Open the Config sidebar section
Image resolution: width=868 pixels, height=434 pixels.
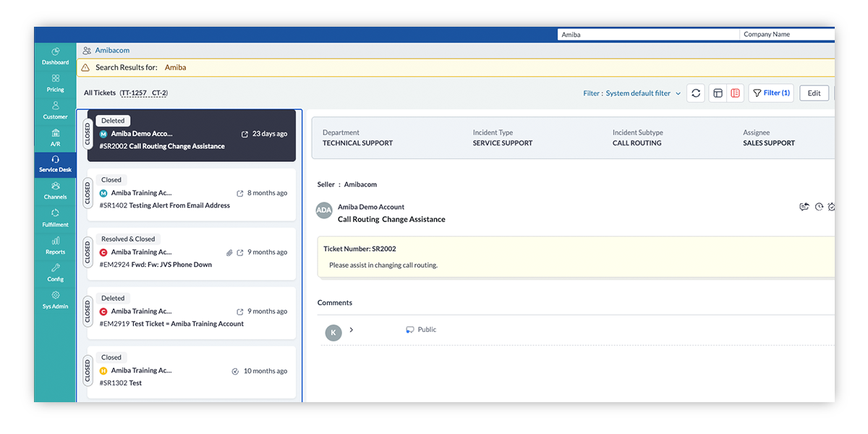[55, 273]
